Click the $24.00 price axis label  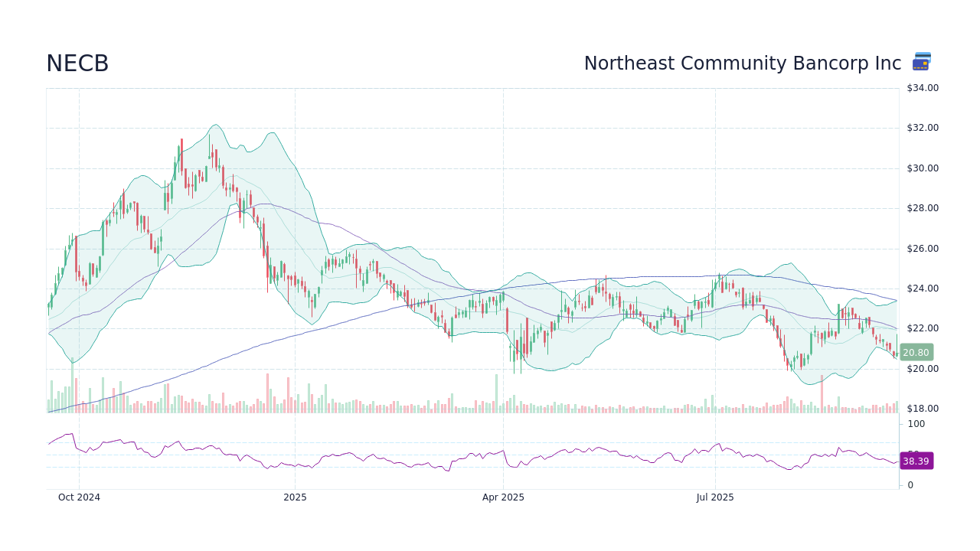[x=923, y=289]
